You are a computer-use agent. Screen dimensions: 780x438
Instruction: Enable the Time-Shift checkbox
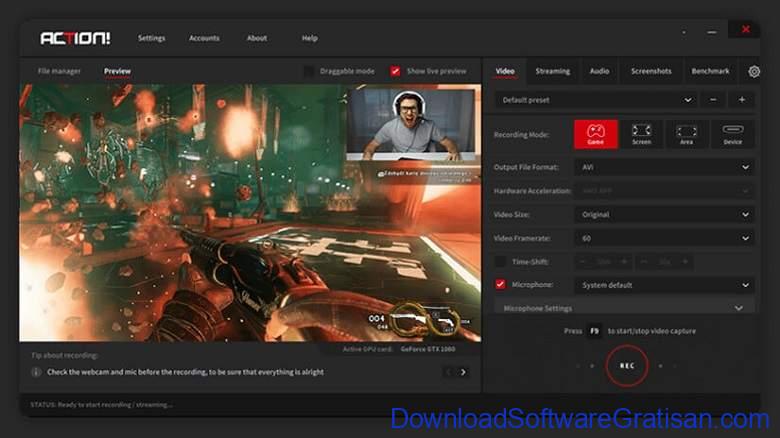tap(500, 261)
